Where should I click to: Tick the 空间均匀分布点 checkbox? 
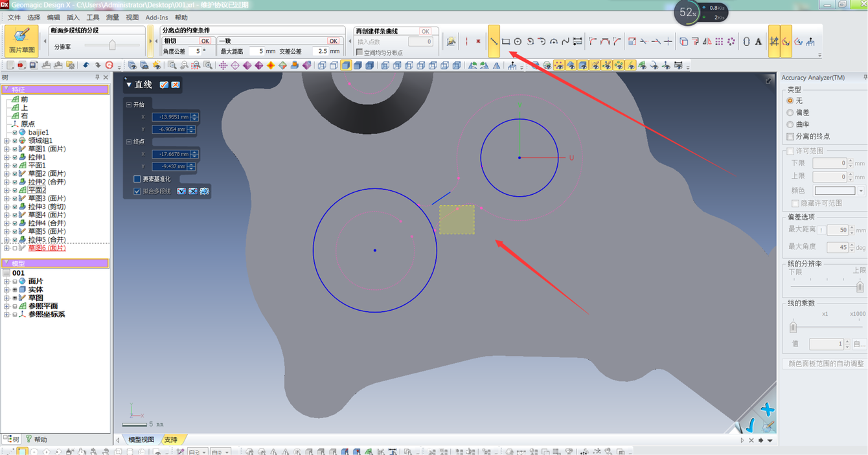pyautogui.click(x=360, y=52)
